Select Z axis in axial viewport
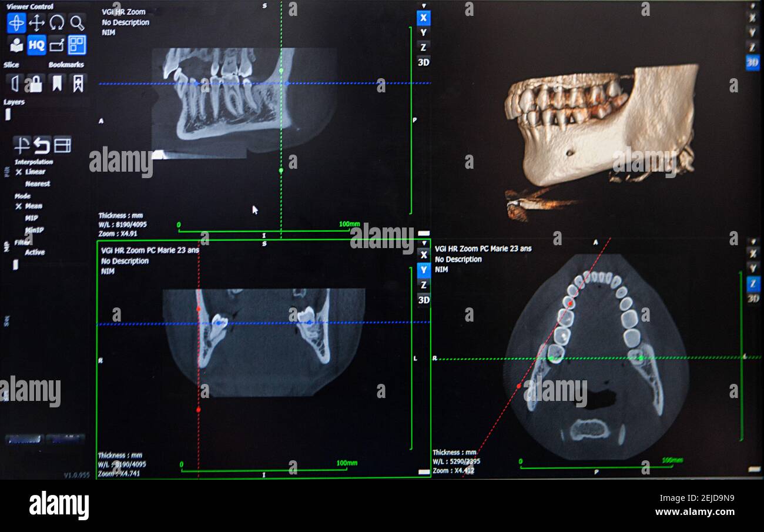Image resolution: width=764 pixels, height=532 pixels. pos(753,284)
